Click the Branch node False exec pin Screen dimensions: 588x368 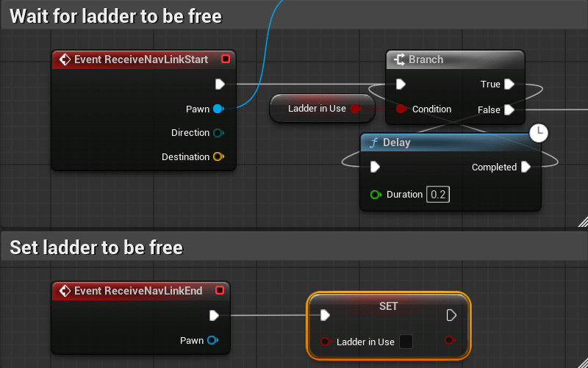pyautogui.click(x=509, y=109)
